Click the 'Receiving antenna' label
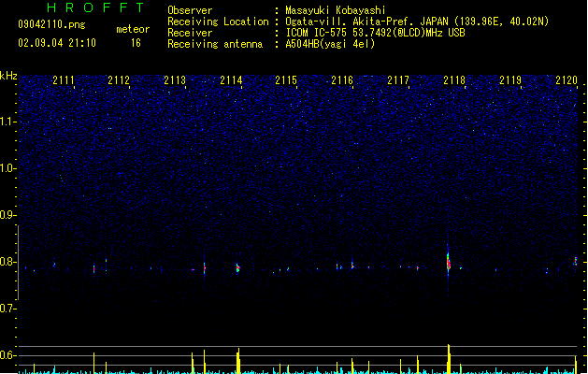 (215, 44)
